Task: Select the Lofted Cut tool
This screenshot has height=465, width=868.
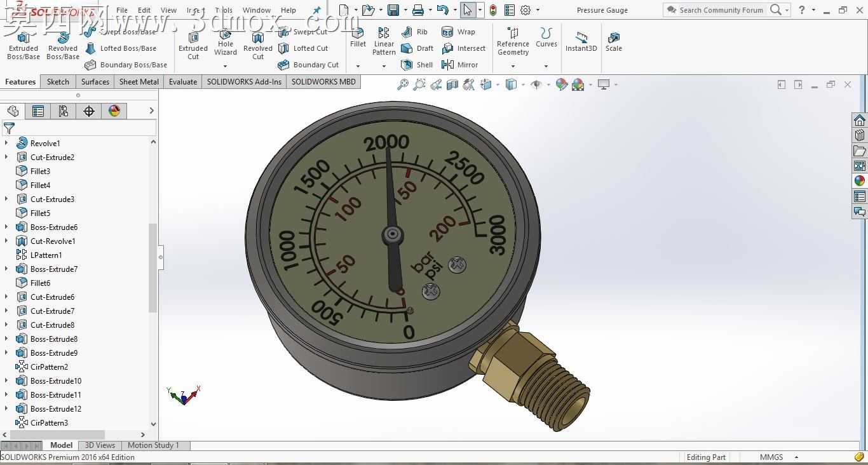Action: (x=302, y=48)
